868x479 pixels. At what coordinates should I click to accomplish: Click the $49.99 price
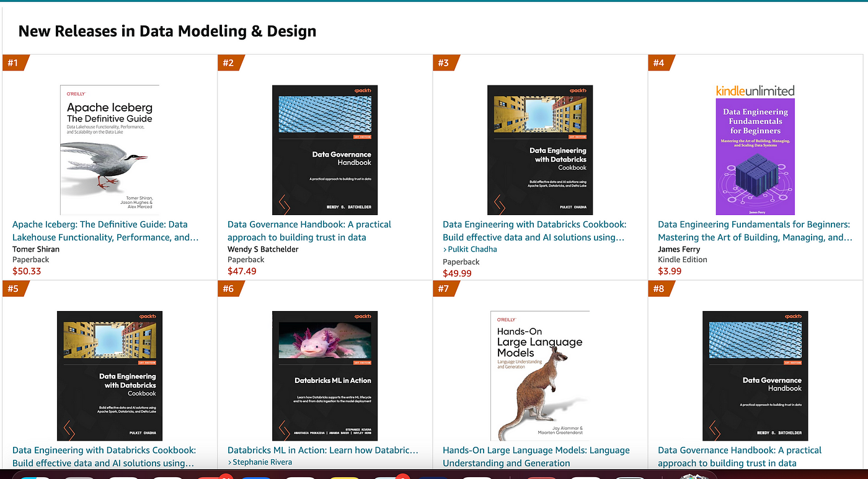click(457, 273)
